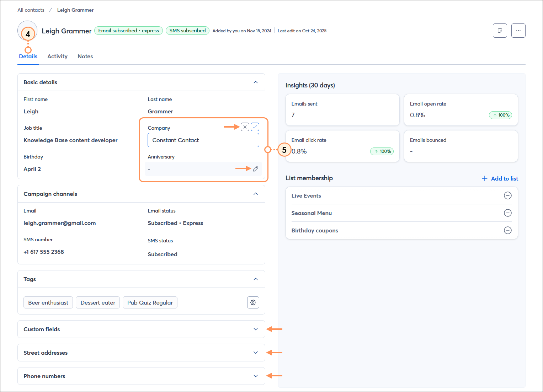Save the Company field using the checkmark icon
Image resolution: width=543 pixels, height=392 pixels.
pyautogui.click(x=255, y=127)
